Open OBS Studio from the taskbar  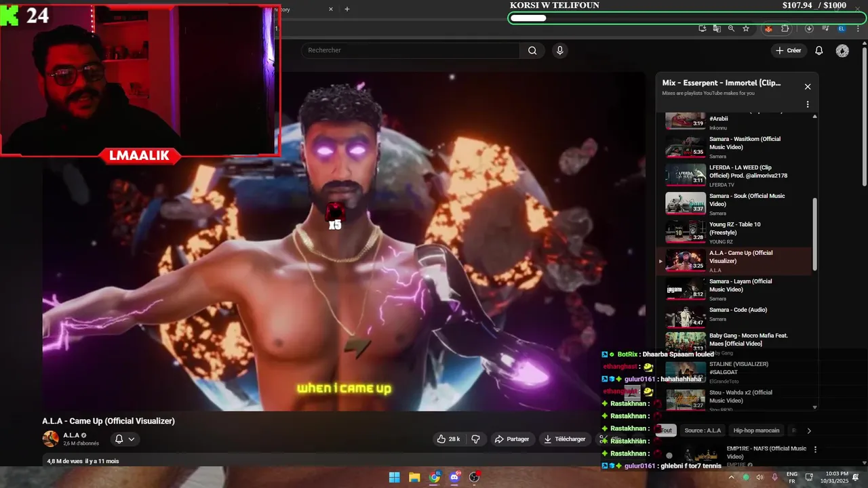(x=474, y=477)
